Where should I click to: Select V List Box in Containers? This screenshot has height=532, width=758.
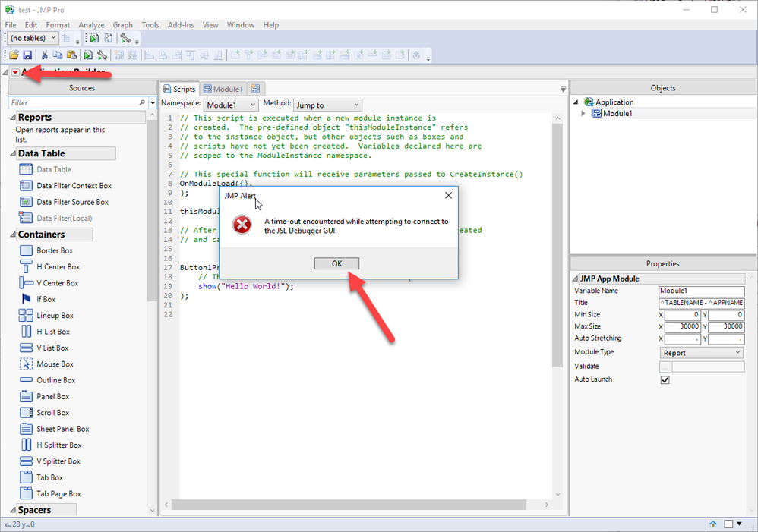52,348
